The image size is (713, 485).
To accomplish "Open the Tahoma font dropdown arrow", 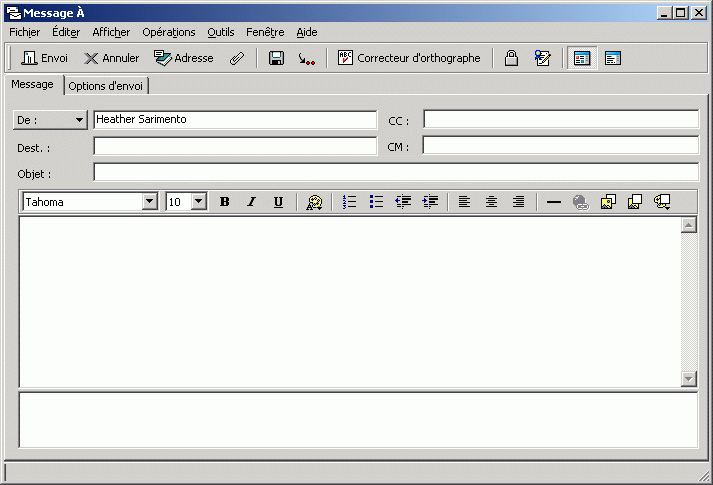I will tap(150, 201).
